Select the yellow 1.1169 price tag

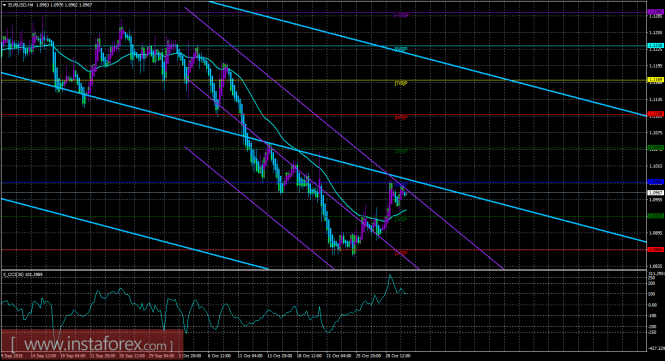(655, 79)
